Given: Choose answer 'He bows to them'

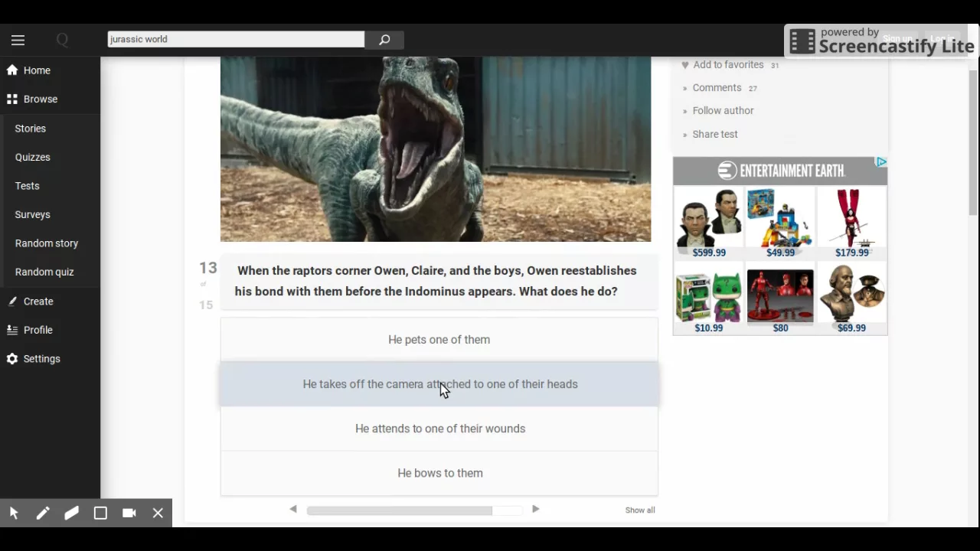Looking at the screenshot, I should [439, 473].
